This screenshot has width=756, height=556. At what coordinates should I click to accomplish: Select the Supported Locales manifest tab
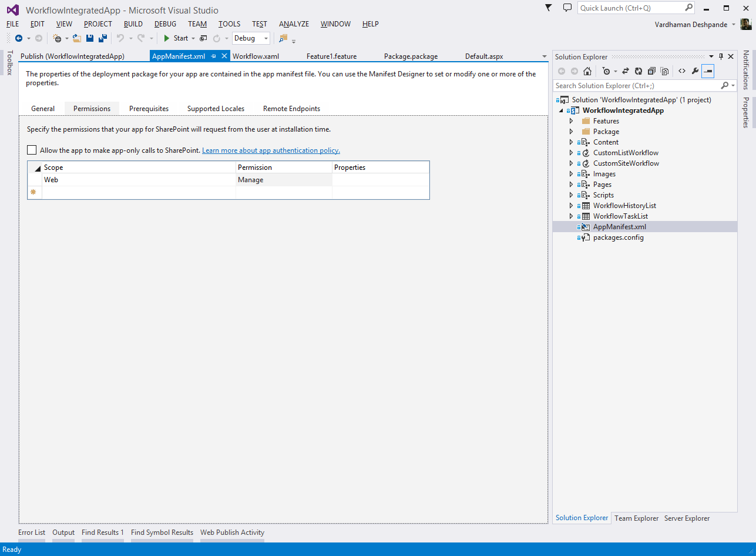pos(216,109)
